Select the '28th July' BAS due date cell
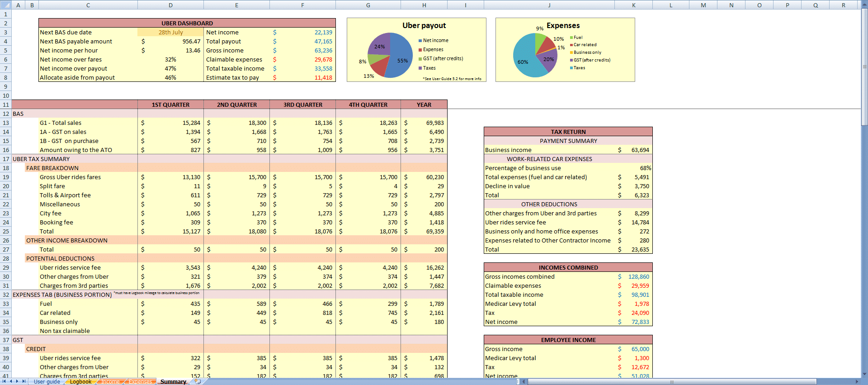The image size is (868, 385). coord(170,32)
